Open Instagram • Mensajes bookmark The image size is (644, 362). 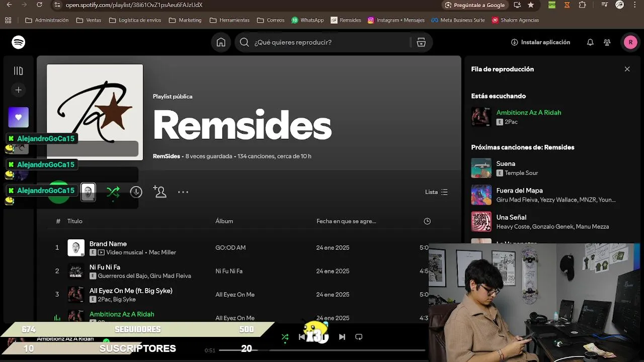click(396, 20)
